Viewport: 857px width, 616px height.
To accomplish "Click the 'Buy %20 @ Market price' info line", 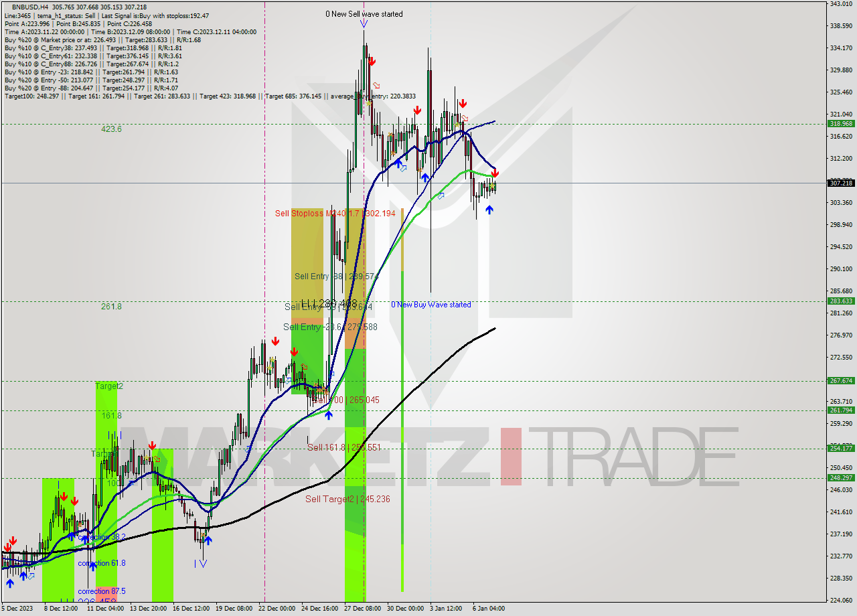I will tap(102, 40).
